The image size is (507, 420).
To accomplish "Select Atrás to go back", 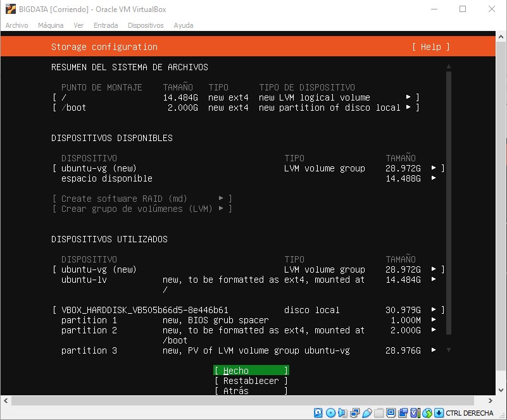I will [x=251, y=391].
